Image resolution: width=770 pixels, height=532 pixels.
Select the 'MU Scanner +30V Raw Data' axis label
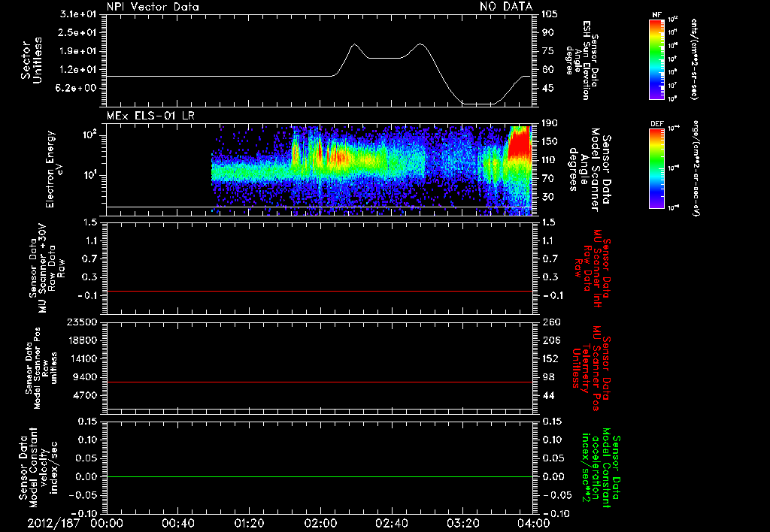(x=47, y=268)
